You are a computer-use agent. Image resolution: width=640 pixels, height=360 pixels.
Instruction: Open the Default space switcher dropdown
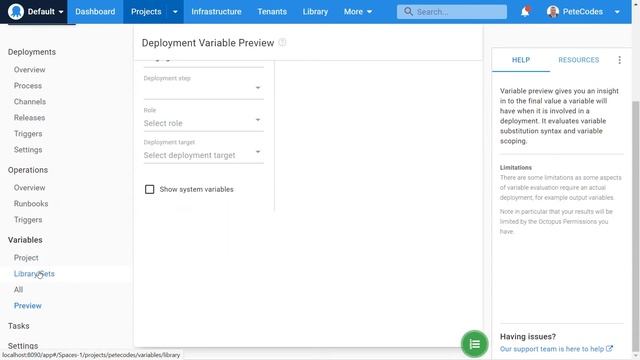pyautogui.click(x=45, y=11)
